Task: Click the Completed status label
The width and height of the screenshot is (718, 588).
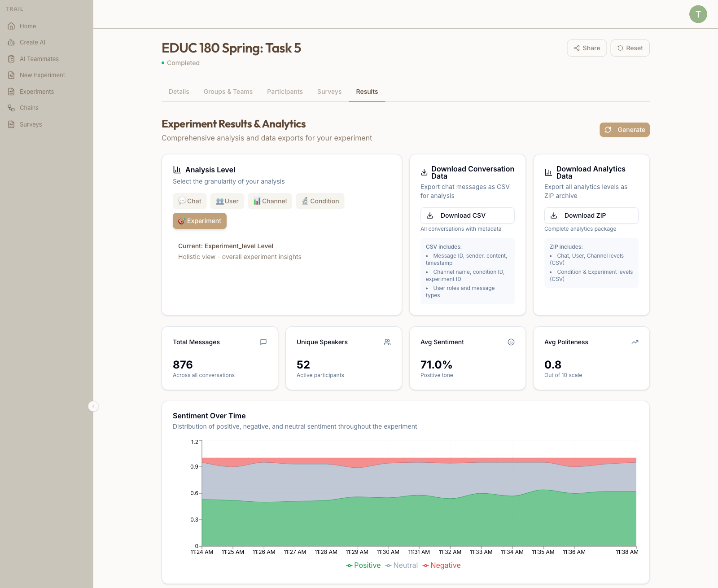Action: click(183, 63)
